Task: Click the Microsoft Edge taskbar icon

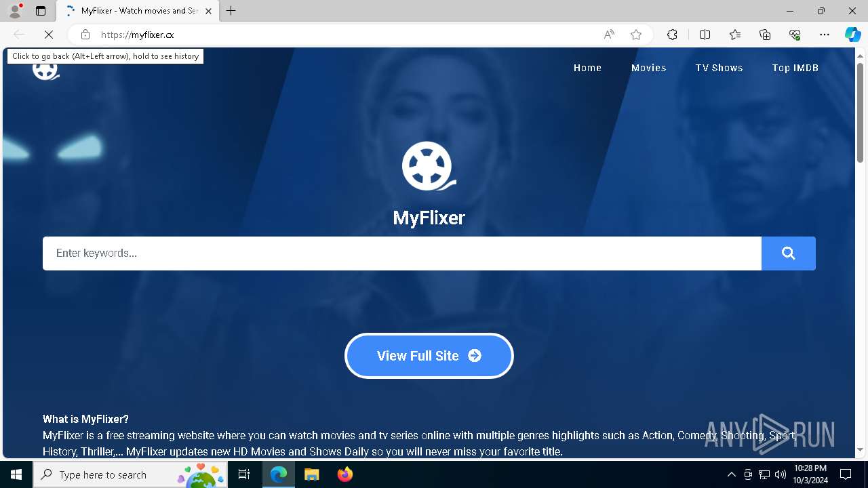Action: (x=279, y=474)
